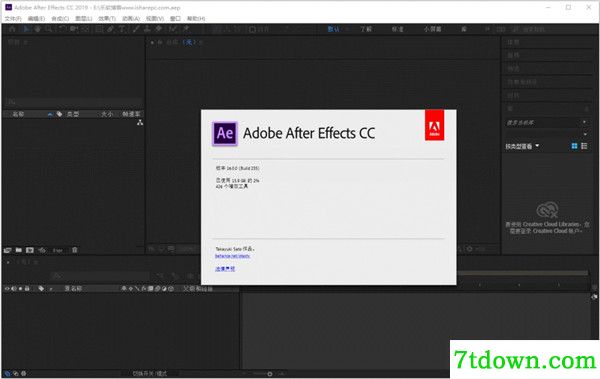The height and width of the screenshot is (379, 600).
Task: Open the library search dropdown arrow
Action: click(584, 122)
